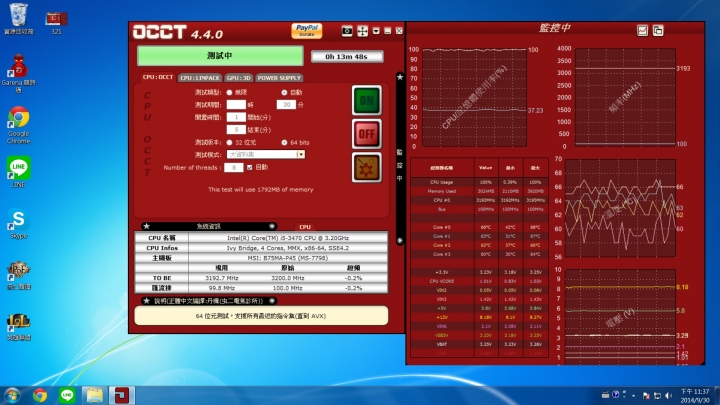The height and width of the screenshot is (405, 720).
Task: Click the CPU name cell Intel Core i5-3470
Action: pyautogui.click(x=288, y=238)
